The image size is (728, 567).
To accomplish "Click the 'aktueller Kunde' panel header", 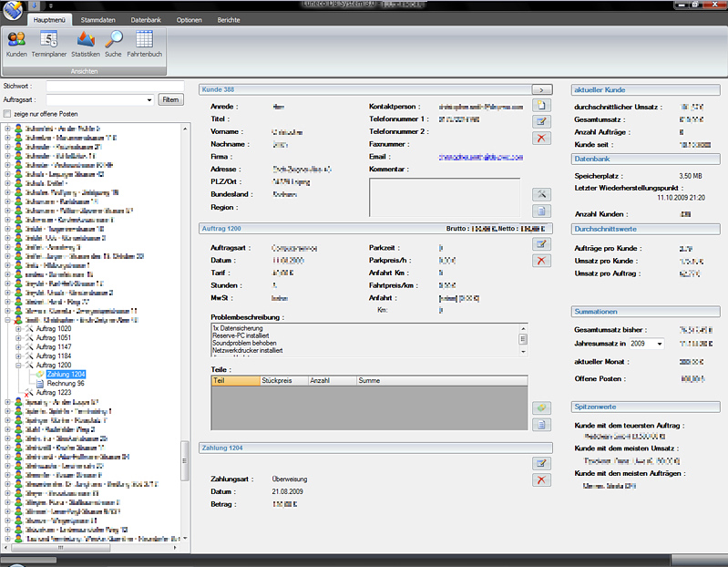I will point(645,90).
